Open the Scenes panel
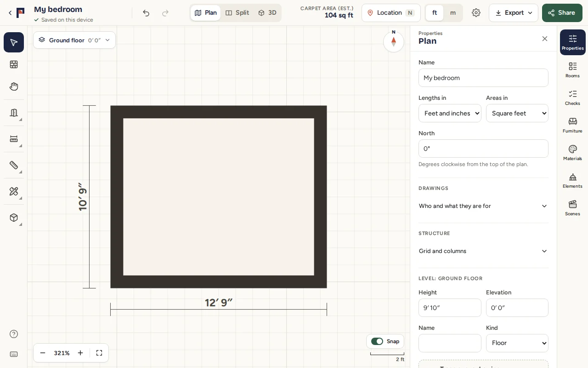 tap(572, 208)
